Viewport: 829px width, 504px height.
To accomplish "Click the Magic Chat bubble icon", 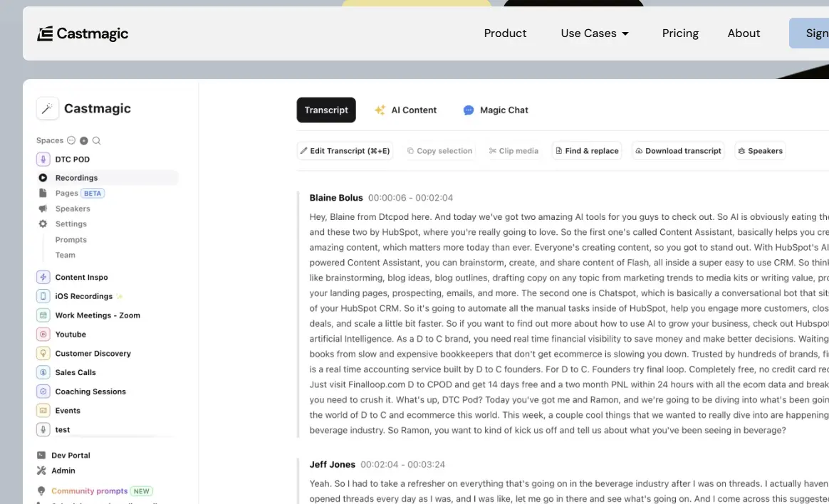I will 469,110.
